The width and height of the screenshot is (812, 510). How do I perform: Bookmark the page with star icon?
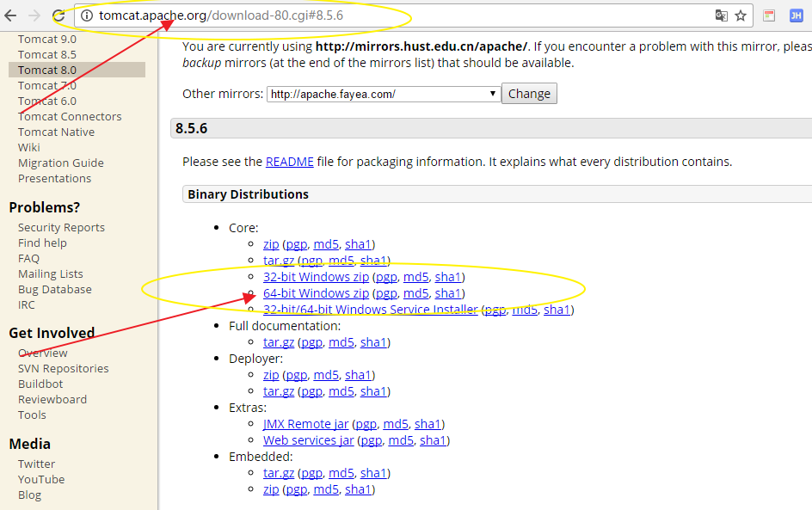point(741,15)
